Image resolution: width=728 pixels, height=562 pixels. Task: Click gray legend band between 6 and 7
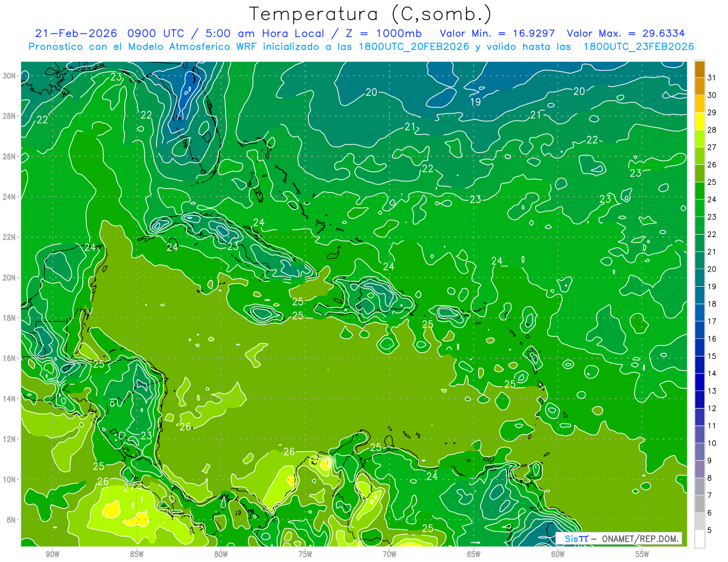tap(699, 504)
